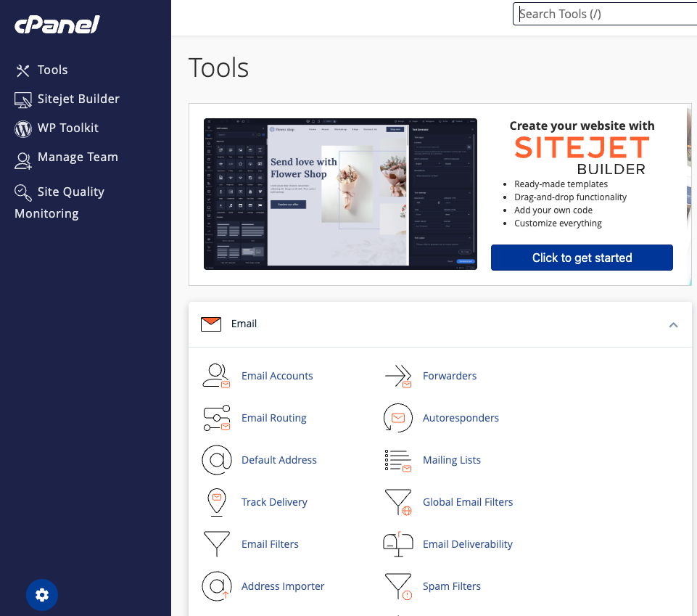Open Track Delivery pin icon
The width and height of the screenshot is (697, 616).
tap(217, 502)
